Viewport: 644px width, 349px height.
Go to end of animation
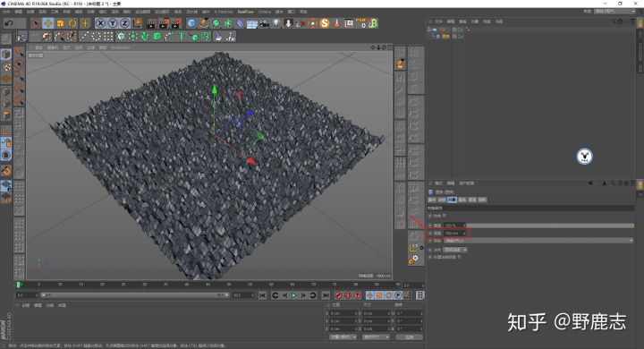click(x=326, y=295)
